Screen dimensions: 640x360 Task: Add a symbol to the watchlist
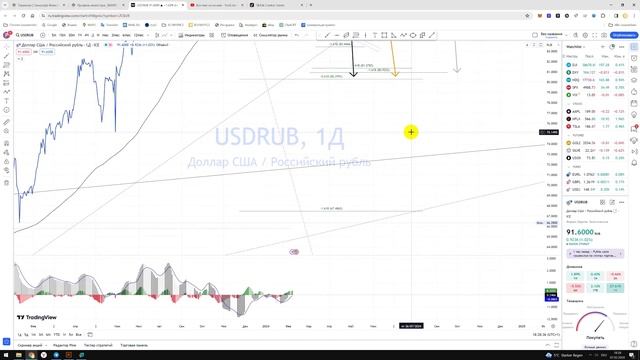(603, 47)
